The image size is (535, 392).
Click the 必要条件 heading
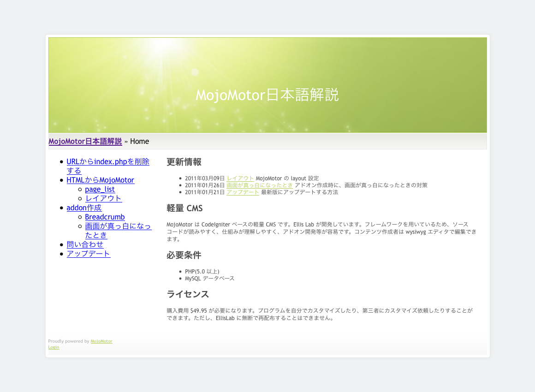pyautogui.click(x=184, y=255)
